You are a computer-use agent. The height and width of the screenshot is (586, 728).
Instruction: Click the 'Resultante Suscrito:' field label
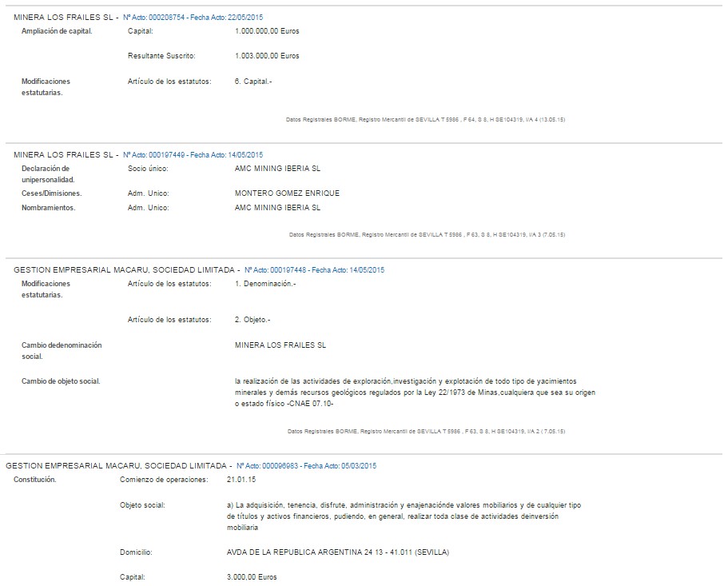tap(161, 56)
